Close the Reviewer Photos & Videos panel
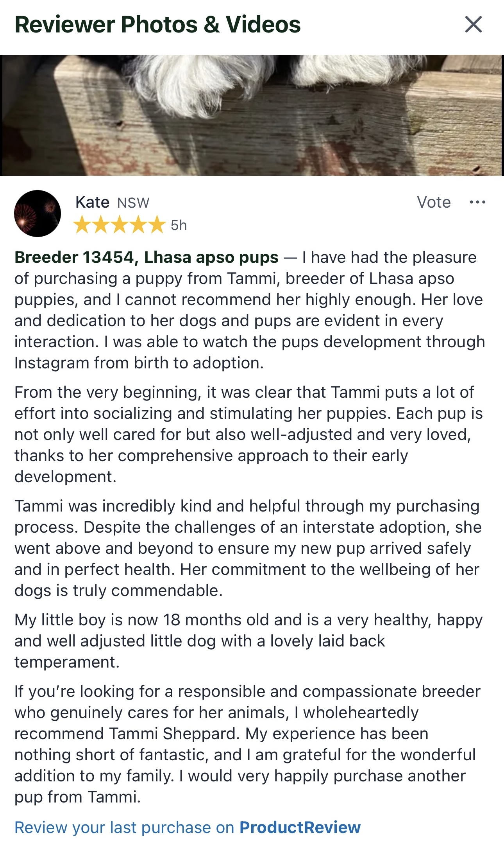Screen dimensions: 504x842 pyautogui.click(x=474, y=24)
